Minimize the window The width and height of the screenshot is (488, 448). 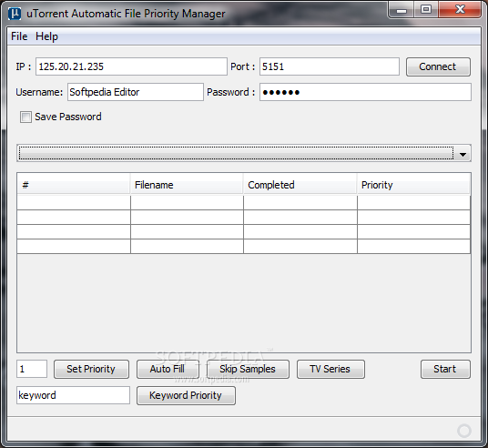pyautogui.click(x=402, y=10)
